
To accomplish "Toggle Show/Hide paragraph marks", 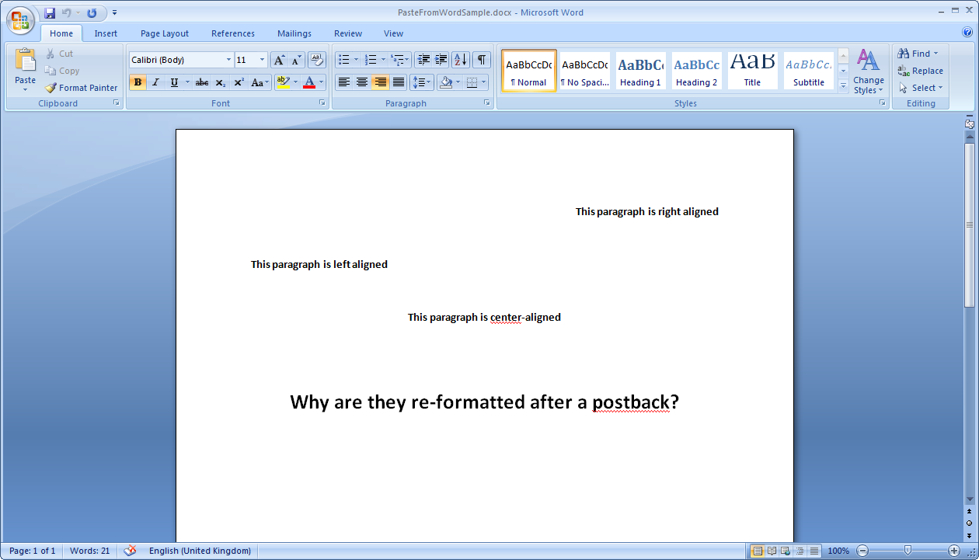I will (x=482, y=60).
